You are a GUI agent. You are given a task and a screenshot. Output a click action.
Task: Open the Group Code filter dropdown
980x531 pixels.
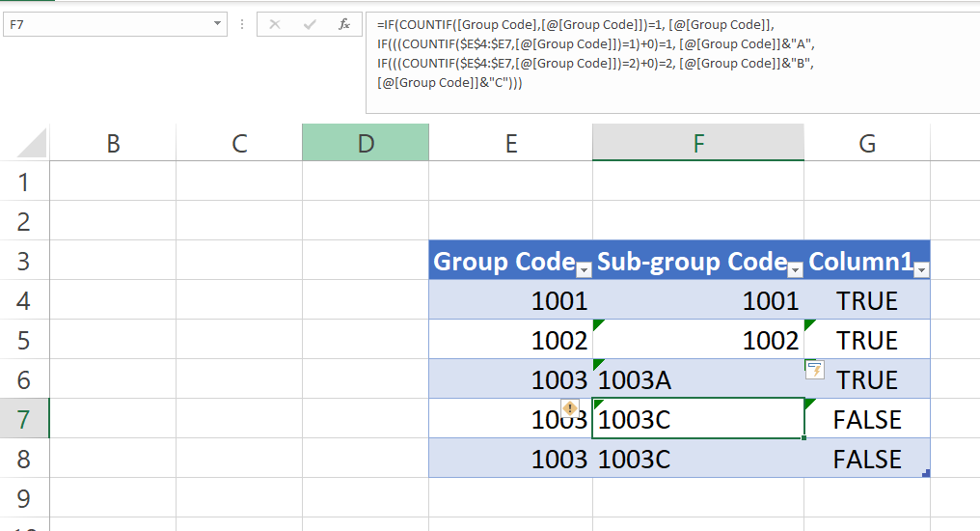pos(583,269)
